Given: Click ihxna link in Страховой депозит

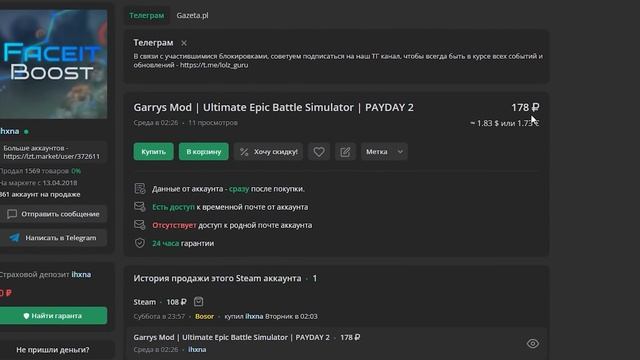Looking at the screenshot, I should pyautogui.click(x=81, y=274).
